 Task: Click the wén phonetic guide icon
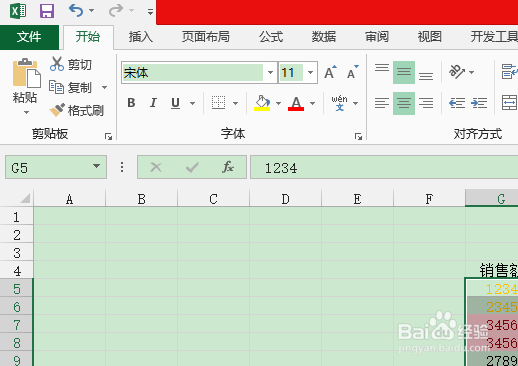[339, 103]
